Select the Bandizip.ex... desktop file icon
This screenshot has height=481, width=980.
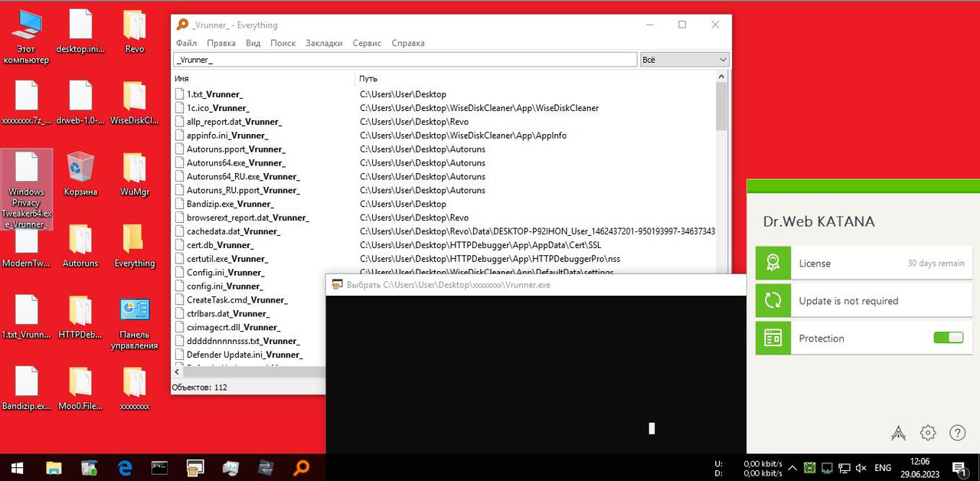tap(26, 388)
